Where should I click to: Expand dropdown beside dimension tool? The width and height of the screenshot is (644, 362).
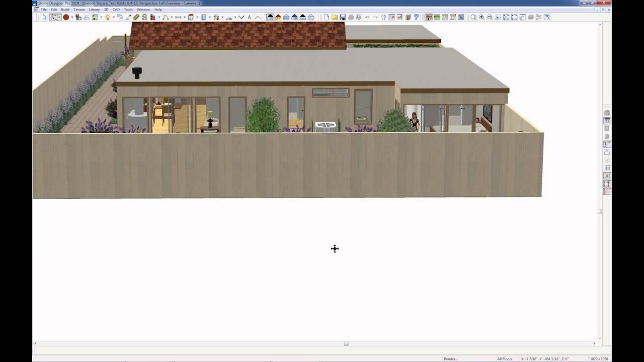[184, 17]
